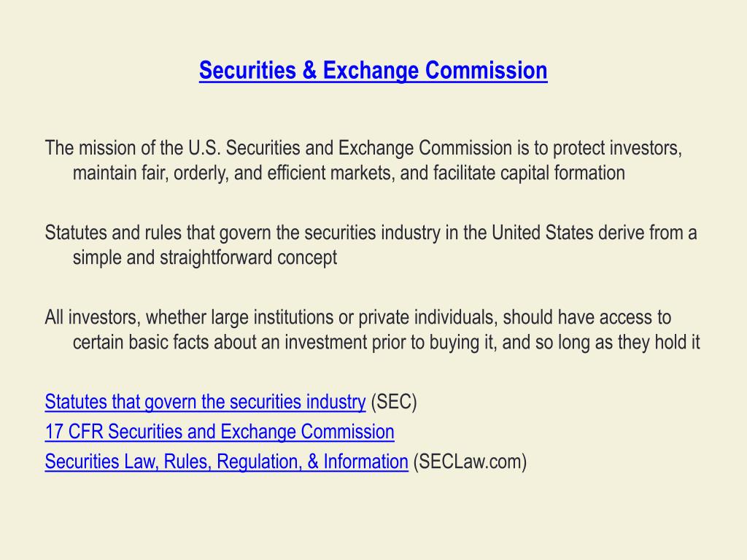Follow the 17 CFR Securities and Exchange Commission link
The image size is (747, 560).
tap(220, 432)
